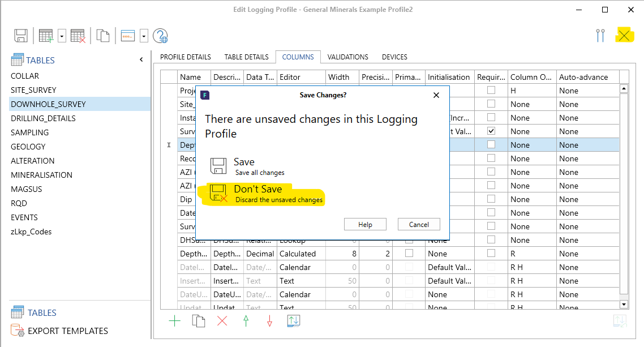This screenshot has width=644, height=347.
Task: Click the save profile icon in toolbar
Action: tap(21, 36)
